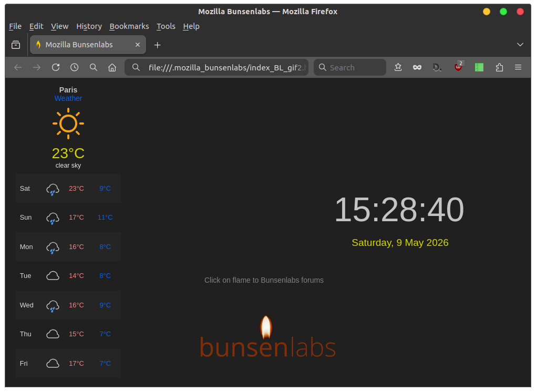Open the File menu
Viewport: 536px width, 392px height.
[x=15, y=26]
